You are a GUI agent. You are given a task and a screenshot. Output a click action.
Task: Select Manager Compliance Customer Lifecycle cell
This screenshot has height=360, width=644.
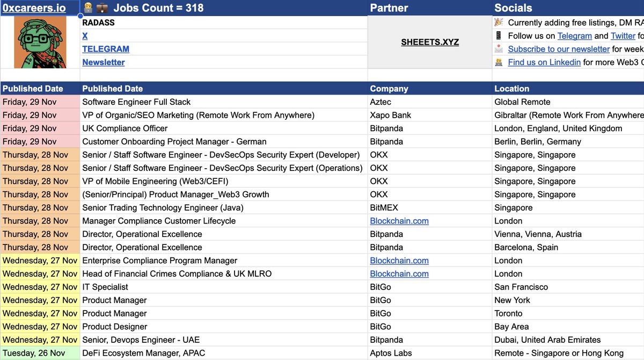(x=224, y=221)
